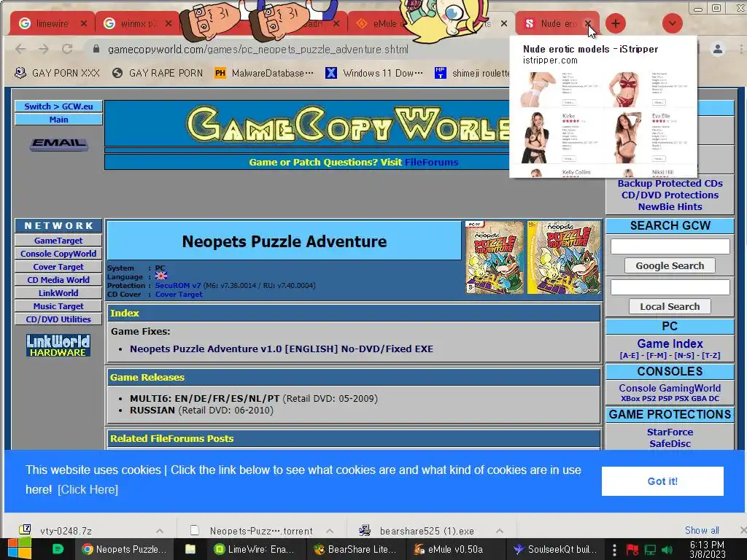Open the Windows Start button

pos(20,549)
